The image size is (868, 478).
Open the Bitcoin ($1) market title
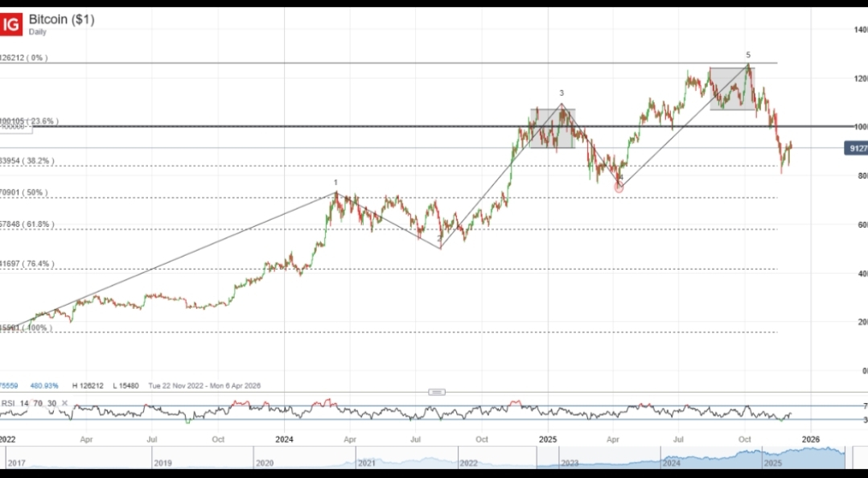coord(61,19)
